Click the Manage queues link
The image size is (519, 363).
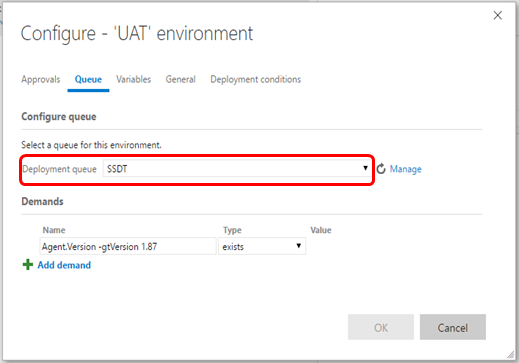click(x=406, y=169)
